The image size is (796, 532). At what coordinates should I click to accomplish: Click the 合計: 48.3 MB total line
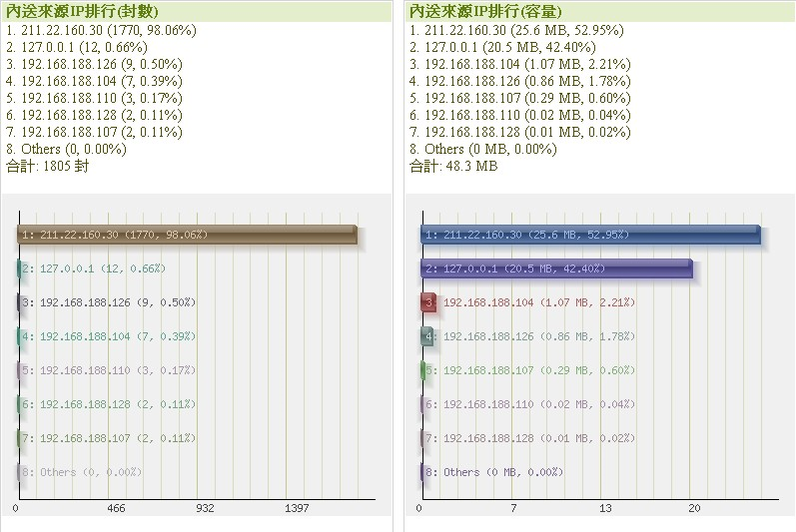tap(453, 166)
